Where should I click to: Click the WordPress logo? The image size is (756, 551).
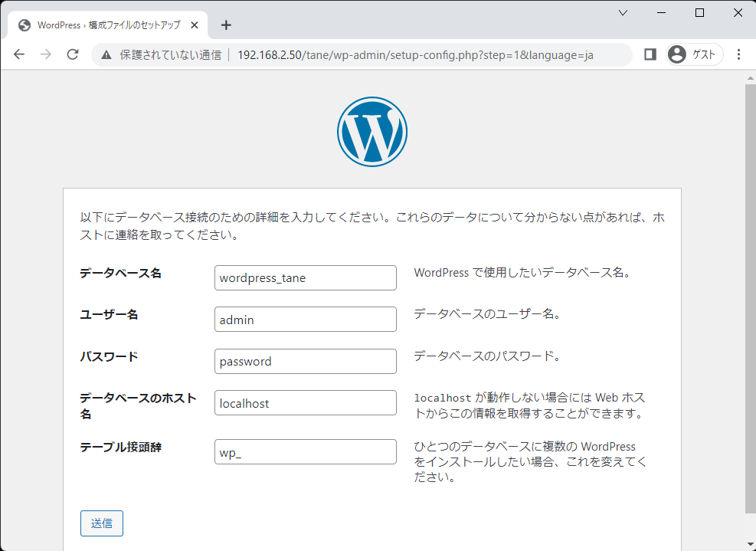pos(372,132)
